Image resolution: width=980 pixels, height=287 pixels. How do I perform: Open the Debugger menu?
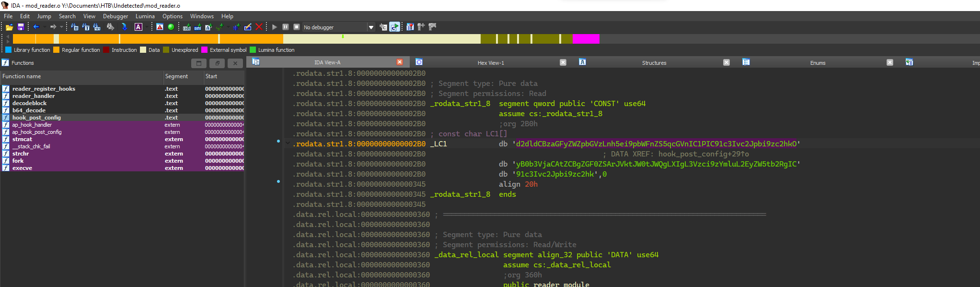pos(115,16)
